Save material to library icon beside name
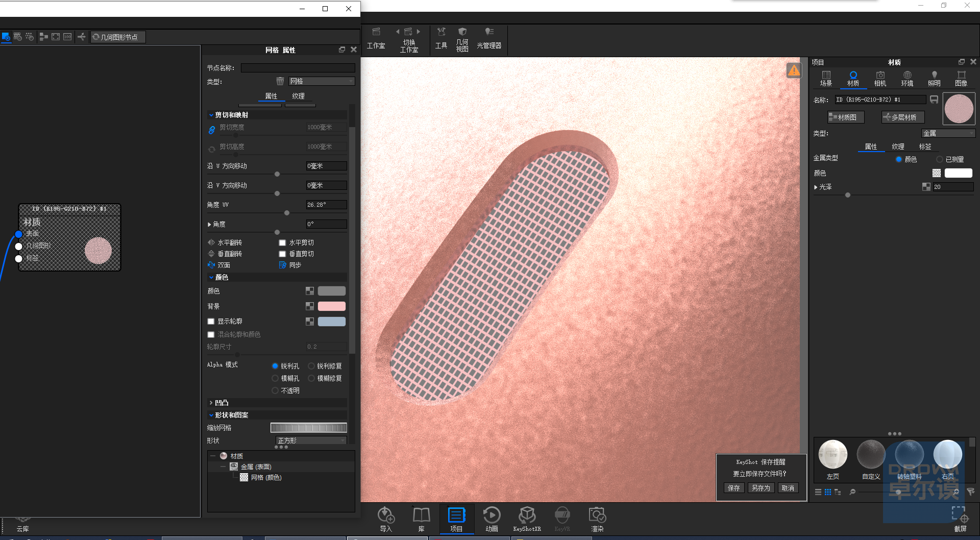 coord(934,100)
